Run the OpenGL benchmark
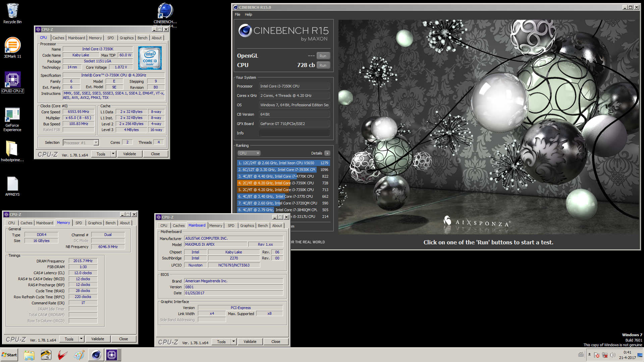 click(x=323, y=56)
